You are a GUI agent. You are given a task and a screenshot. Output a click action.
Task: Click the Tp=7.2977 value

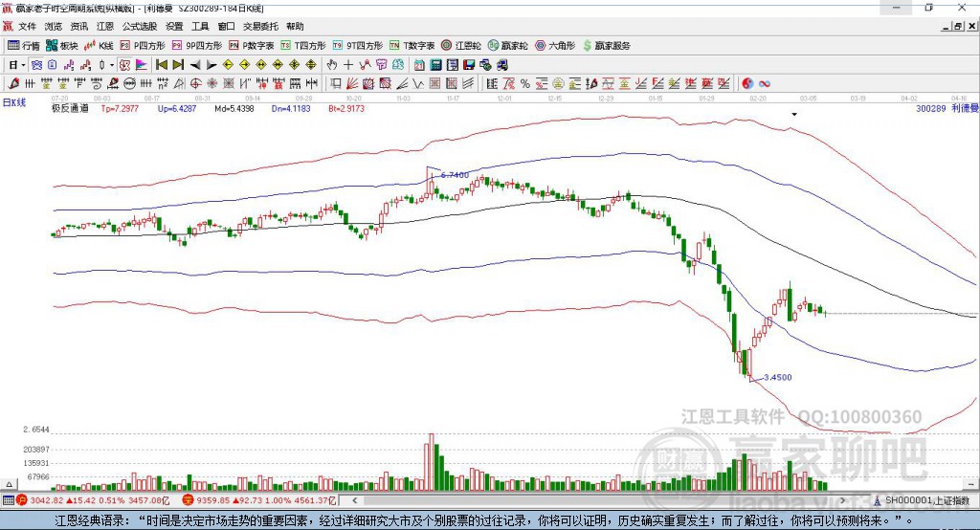point(120,108)
